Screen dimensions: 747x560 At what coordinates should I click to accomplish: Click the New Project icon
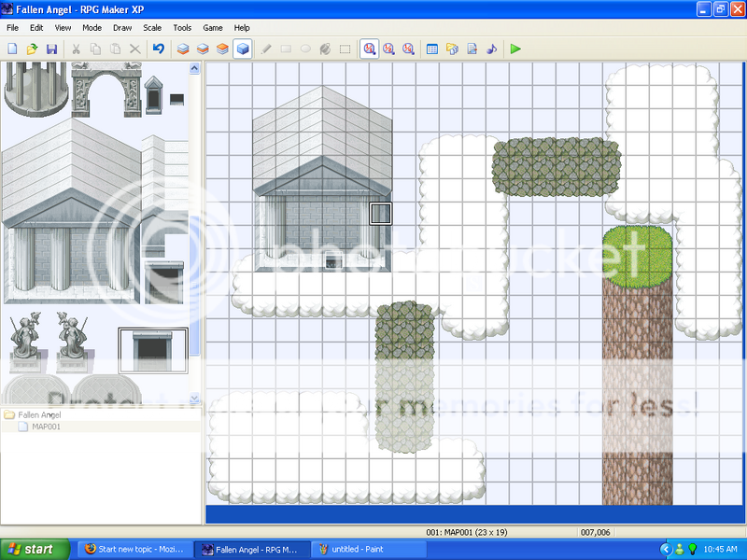pyautogui.click(x=12, y=49)
